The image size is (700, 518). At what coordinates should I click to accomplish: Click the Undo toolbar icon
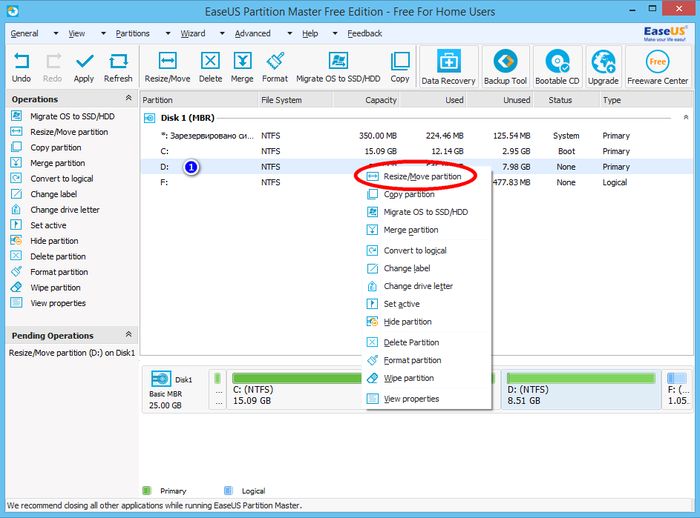21,67
